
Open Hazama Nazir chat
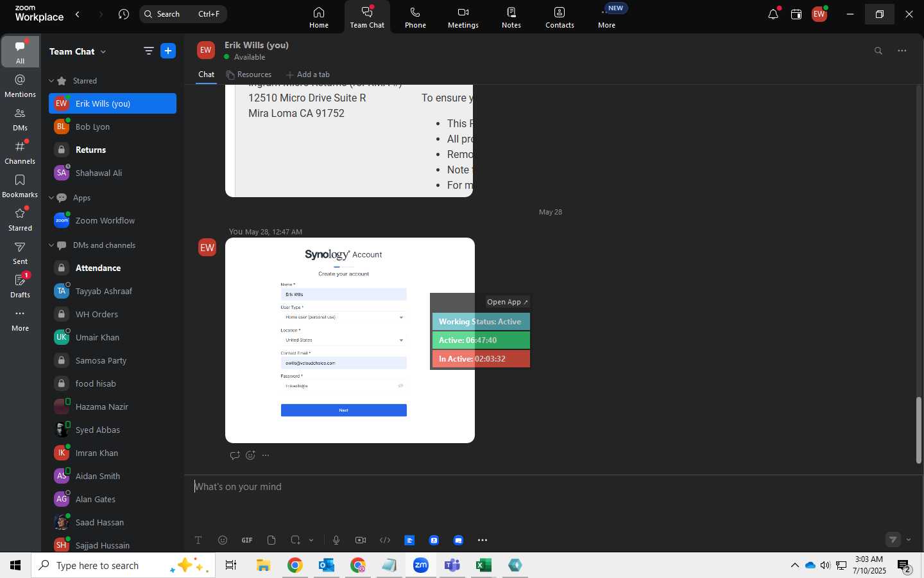point(112,407)
